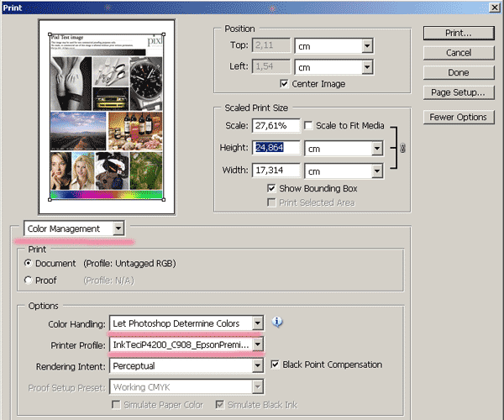The height and width of the screenshot is (420, 504).
Task: Check Simulate Paper Color option
Action: 116,405
